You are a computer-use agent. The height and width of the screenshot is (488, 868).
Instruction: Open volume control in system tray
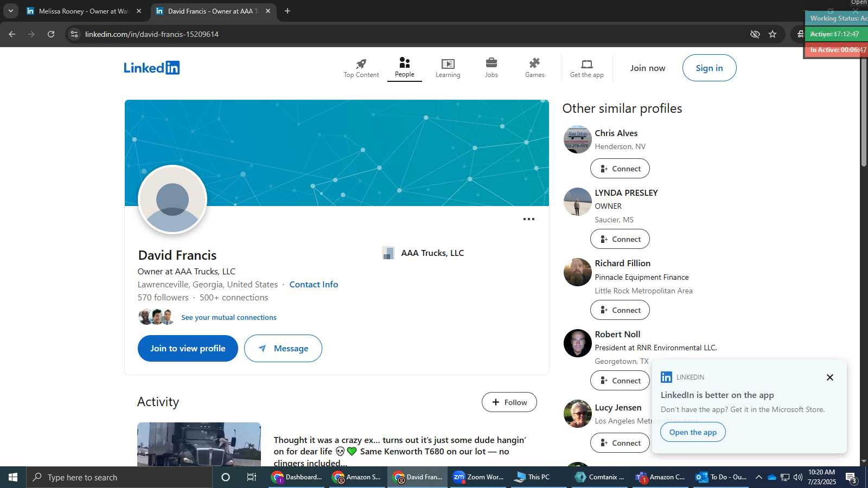[798, 477]
